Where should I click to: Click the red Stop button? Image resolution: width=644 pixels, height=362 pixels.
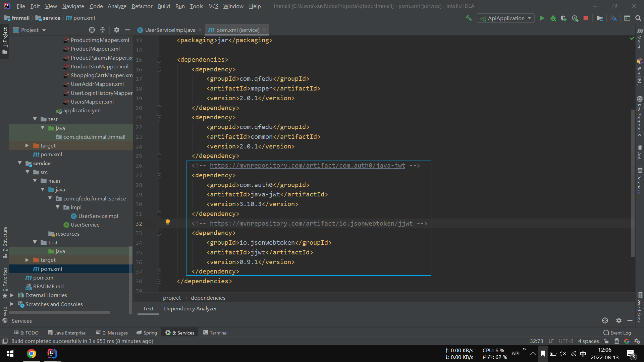(586, 18)
